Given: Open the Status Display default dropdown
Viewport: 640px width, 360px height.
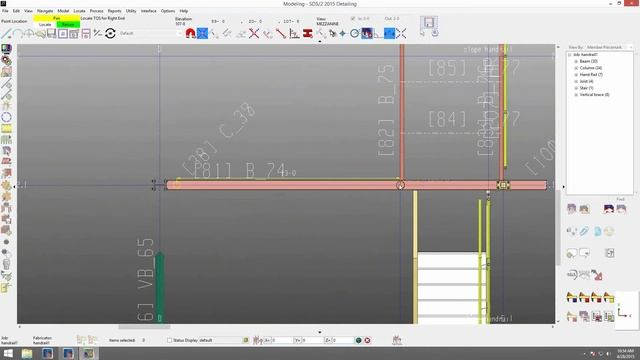Looking at the screenshot, I should (220, 340).
